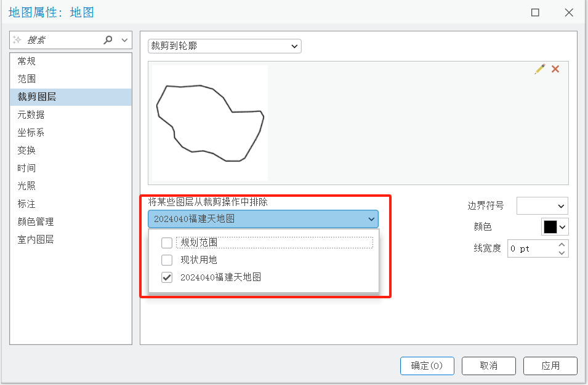Open the 变换 page
The height and width of the screenshot is (385, 588).
[71, 150]
